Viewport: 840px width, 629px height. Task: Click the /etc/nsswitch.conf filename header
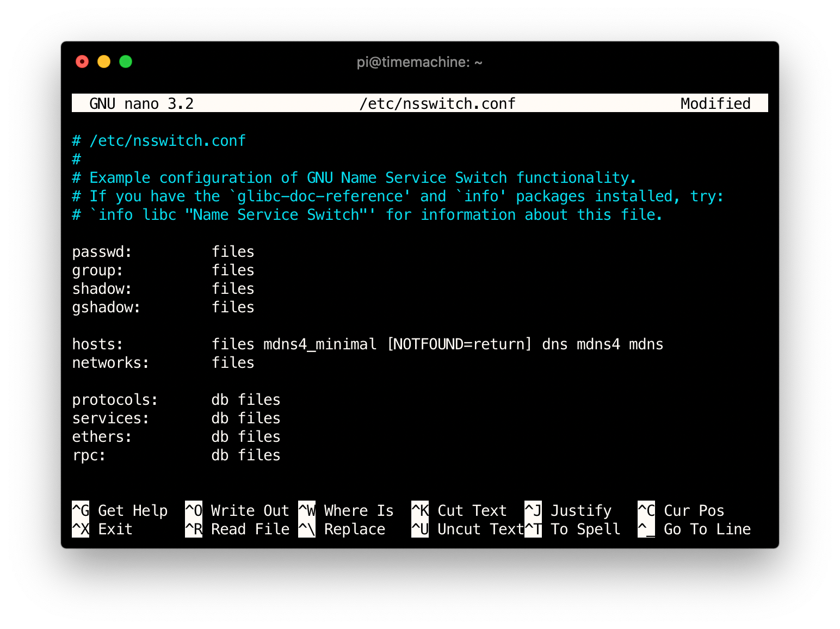coord(437,103)
